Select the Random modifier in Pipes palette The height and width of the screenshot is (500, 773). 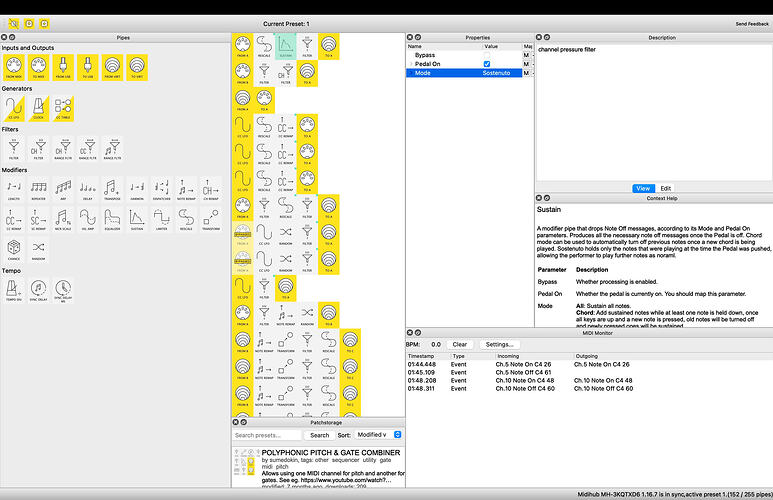(38, 250)
